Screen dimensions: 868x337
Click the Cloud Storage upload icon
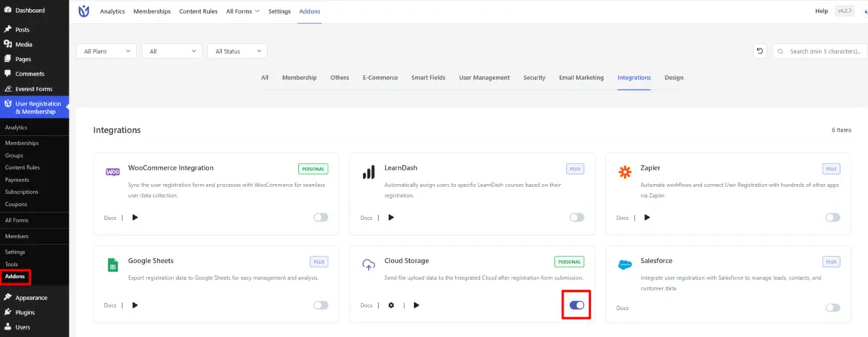tap(368, 265)
